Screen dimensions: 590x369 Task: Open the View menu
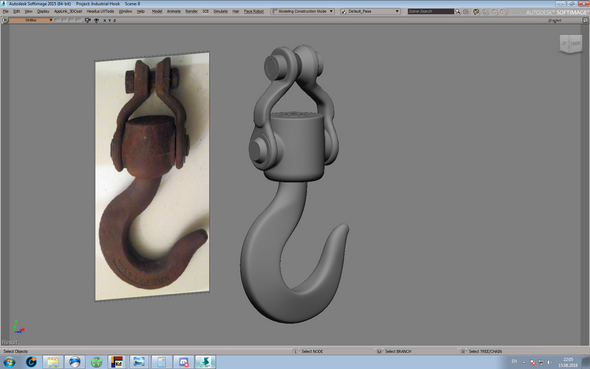point(28,12)
